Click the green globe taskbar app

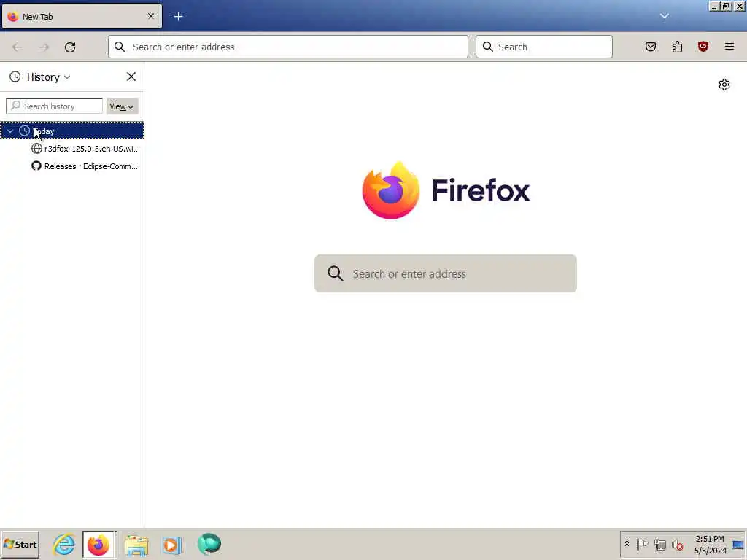click(209, 544)
